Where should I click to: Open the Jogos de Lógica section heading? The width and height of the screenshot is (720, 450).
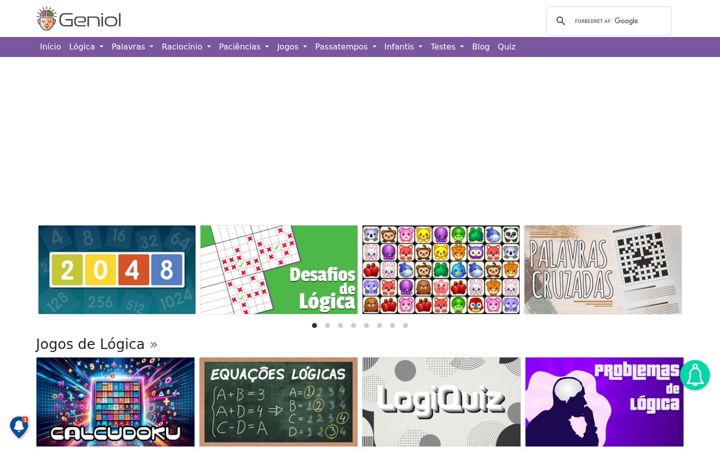tap(90, 344)
